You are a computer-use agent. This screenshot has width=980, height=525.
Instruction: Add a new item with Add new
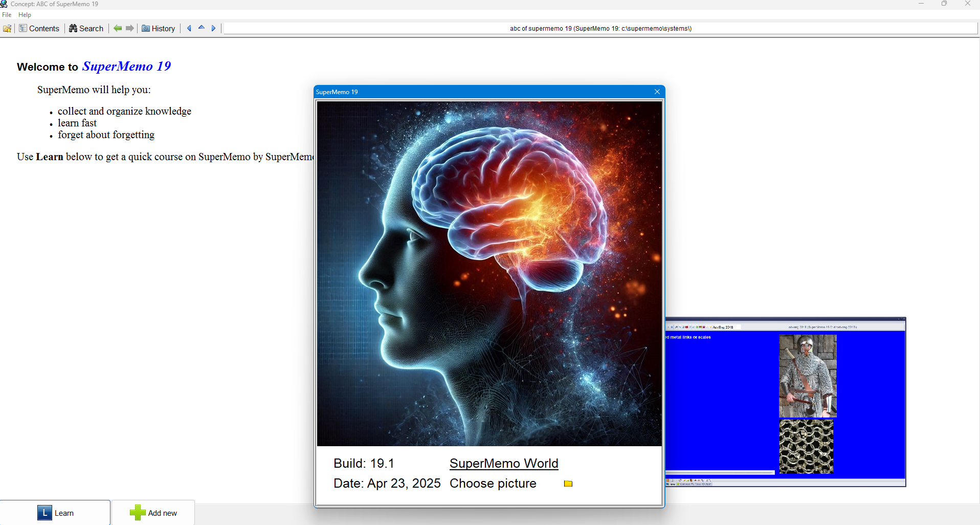(x=153, y=513)
